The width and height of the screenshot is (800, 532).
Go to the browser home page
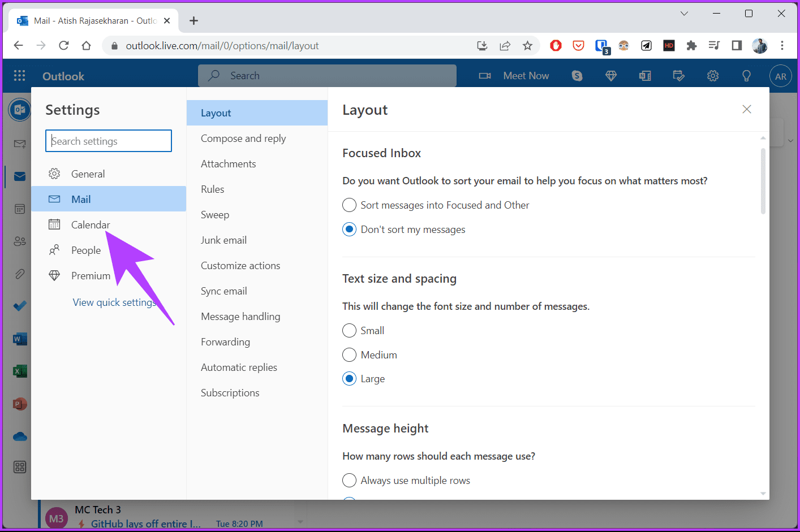(86, 45)
